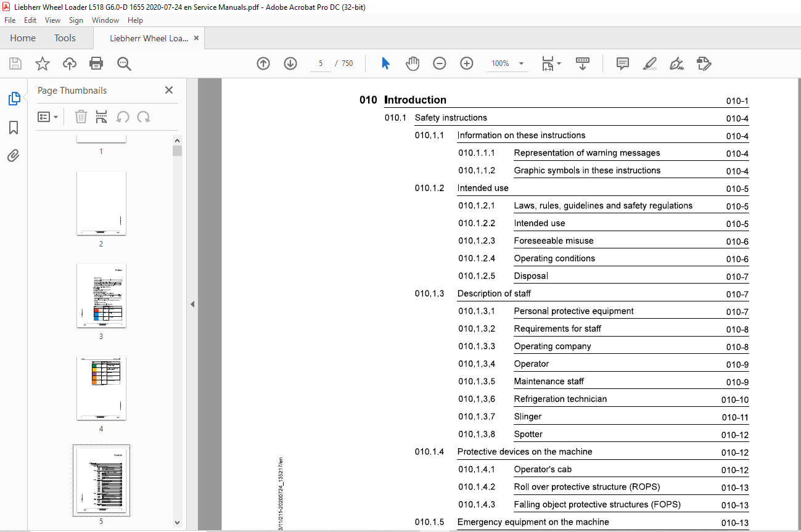Open the Bookmarks panel icon
801x532 pixels.
pos(14,128)
